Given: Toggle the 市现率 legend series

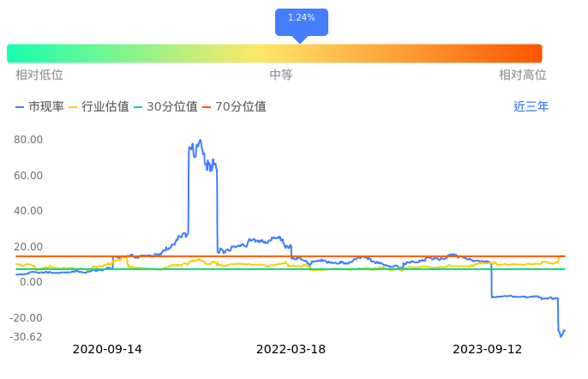Looking at the screenshot, I should click(x=39, y=107).
